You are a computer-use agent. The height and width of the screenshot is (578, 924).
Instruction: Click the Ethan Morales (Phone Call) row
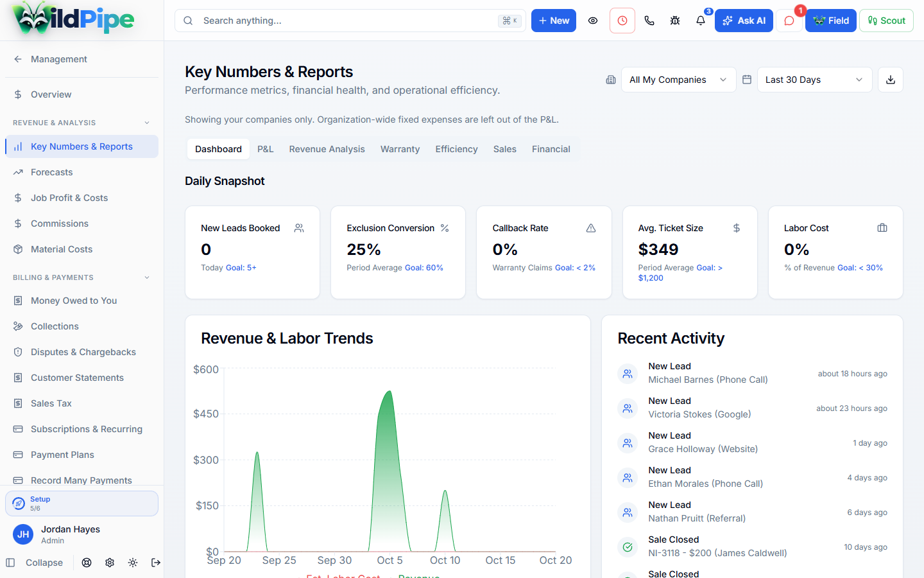(x=752, y=477)
